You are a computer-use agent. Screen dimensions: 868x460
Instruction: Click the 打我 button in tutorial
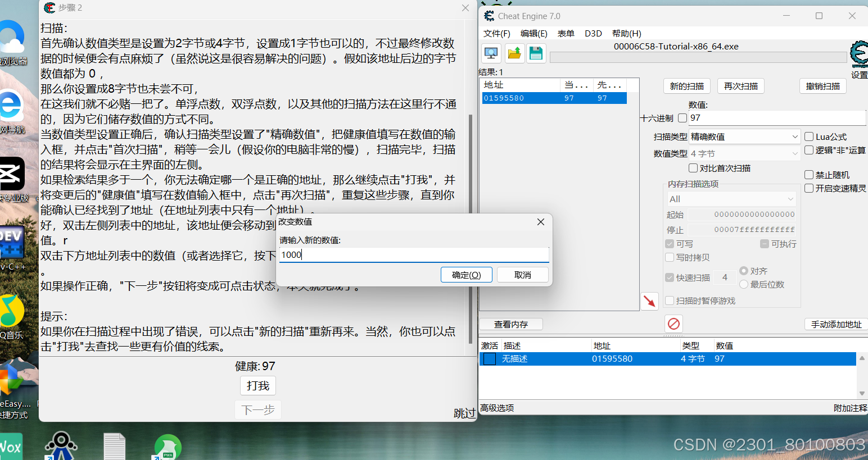(258, 386)
